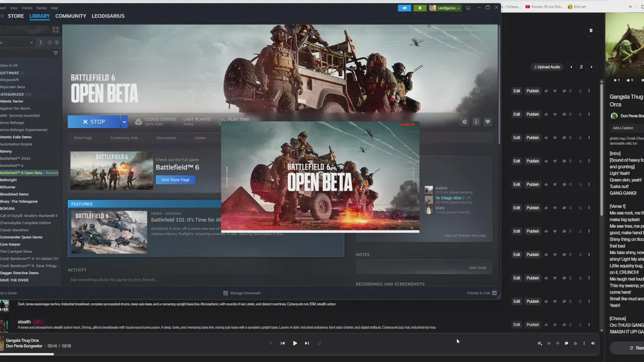Share the stealth track
This screenshot has height=362, width=644.
[x=580, y=325]
